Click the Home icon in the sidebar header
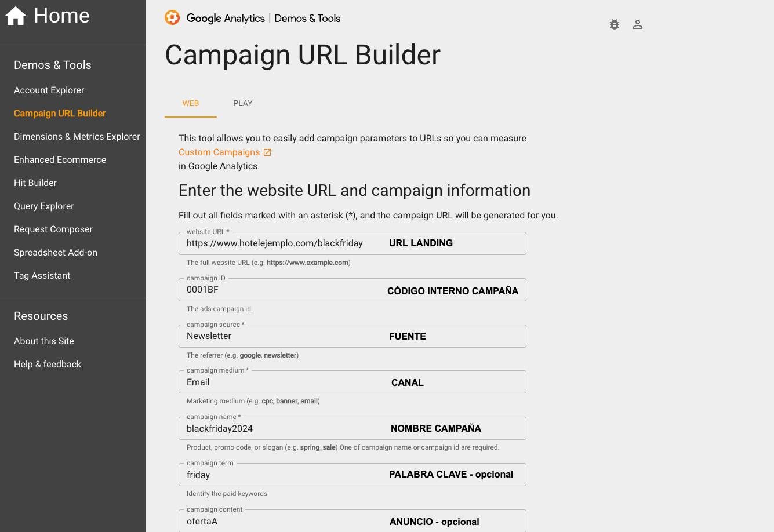 (x=15, y=15)
